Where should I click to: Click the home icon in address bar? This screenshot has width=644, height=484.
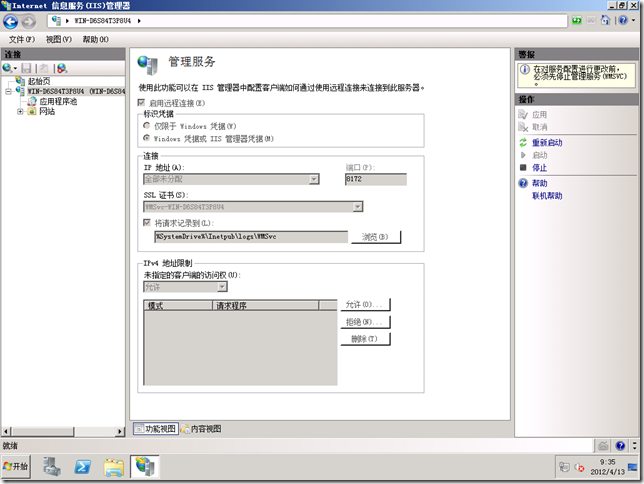coord(605,20)
